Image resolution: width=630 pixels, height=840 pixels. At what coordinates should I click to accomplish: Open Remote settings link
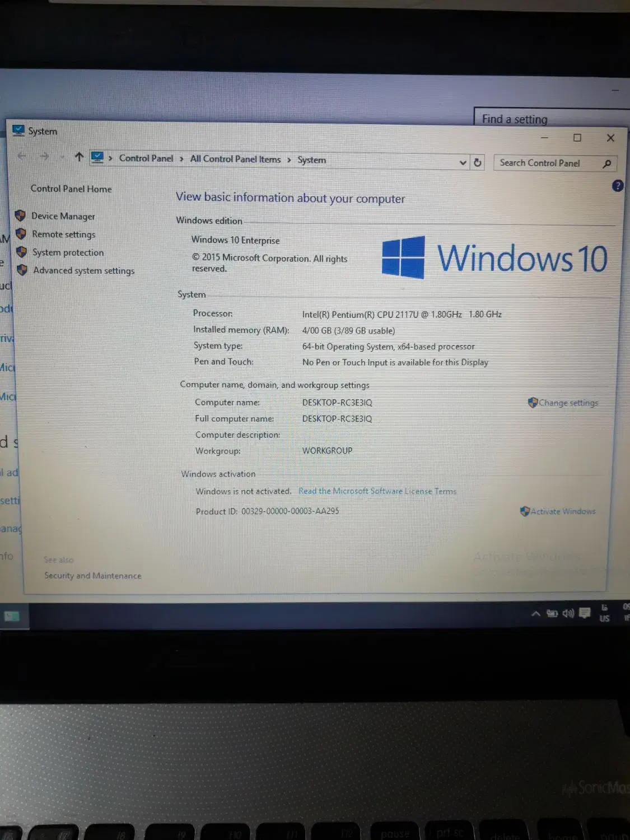coord(63,234)
